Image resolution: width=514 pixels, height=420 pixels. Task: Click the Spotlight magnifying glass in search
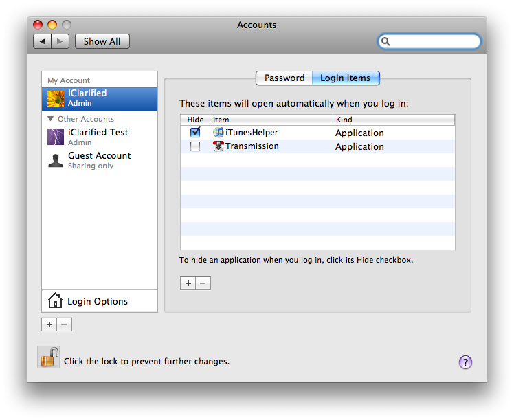[x=386, y=41]
